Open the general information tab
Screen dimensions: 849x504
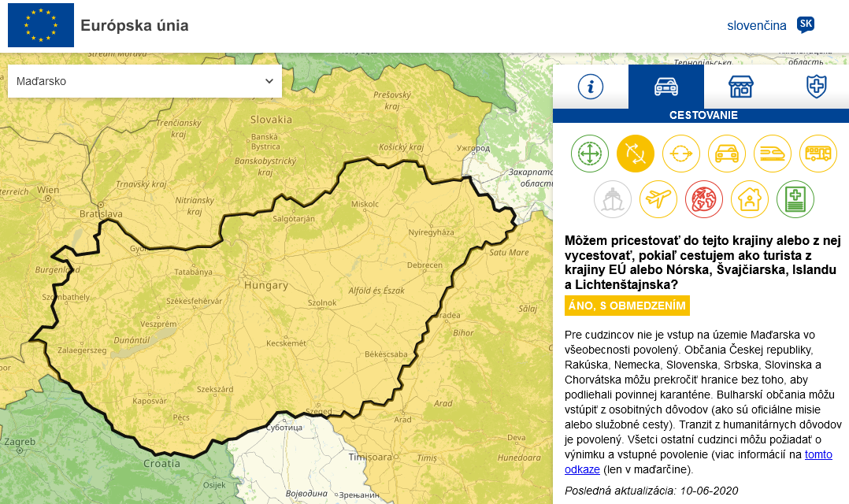(x=590, y=87)
